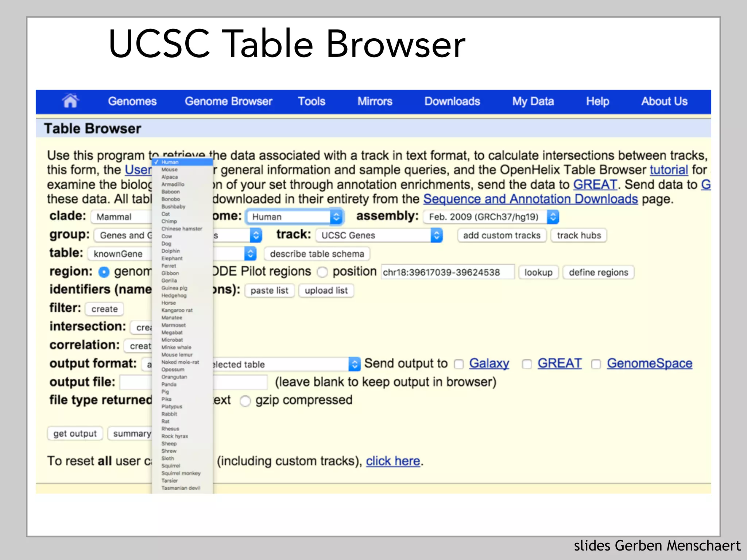Open the GenomeSpace link
This screenshot has width=747, height=560.
tap(649, 363)
